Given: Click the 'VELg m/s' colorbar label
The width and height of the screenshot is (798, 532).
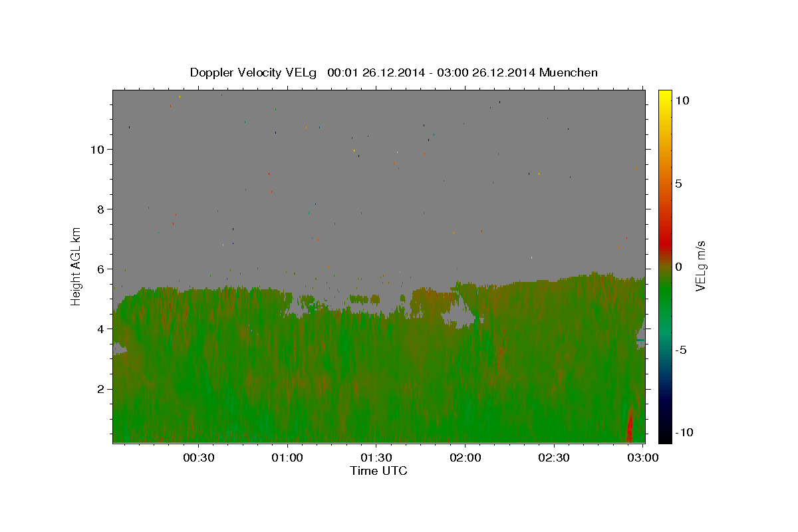Looking at the screenshot, I should point(700,266).
